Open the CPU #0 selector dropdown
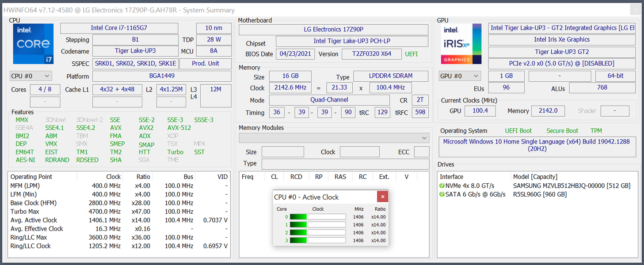644x265 pixels. 30,76
